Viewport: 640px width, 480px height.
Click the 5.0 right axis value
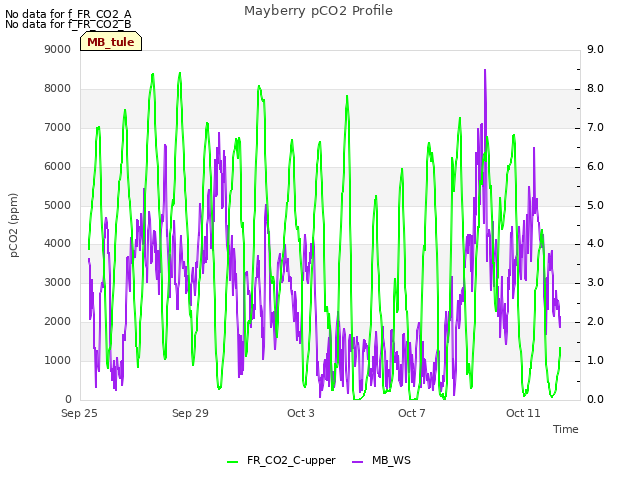pyautogui.click(x=595, y=205)
